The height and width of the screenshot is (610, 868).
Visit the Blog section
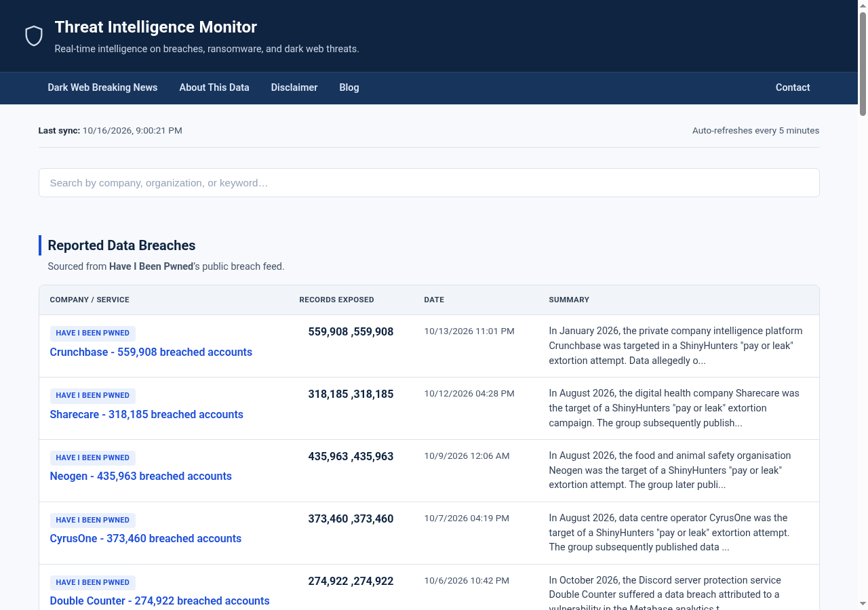point(349,87)
